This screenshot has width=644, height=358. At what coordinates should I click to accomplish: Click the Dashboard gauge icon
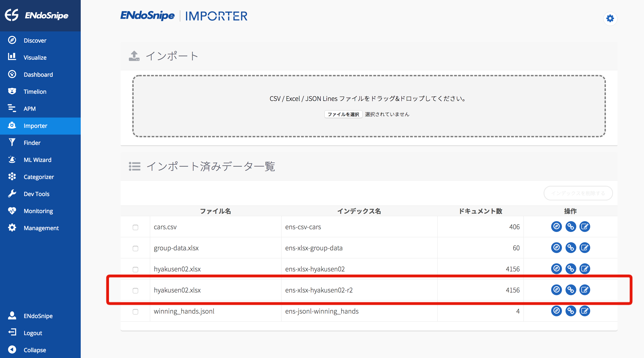coord(12,74)
